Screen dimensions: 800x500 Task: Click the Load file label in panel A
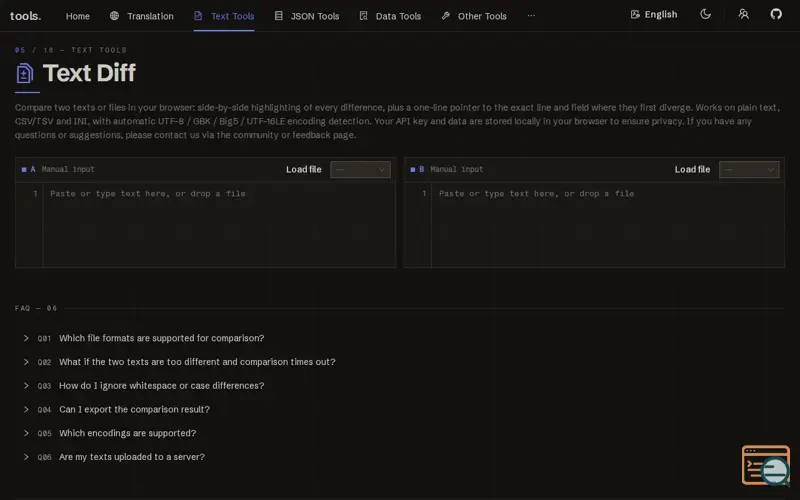(x=304, y=169)
